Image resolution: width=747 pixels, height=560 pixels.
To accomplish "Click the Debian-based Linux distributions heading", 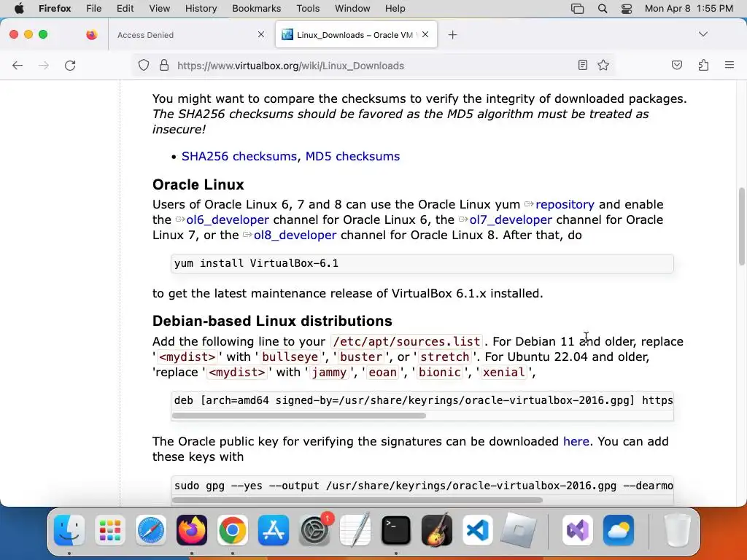I will [272, 321].
